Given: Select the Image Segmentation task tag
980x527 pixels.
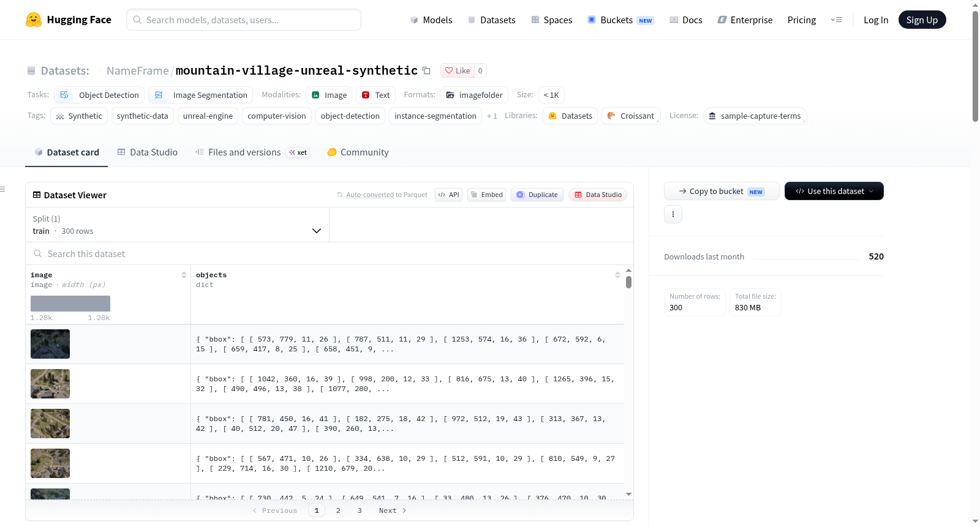Looking at the screenshot, I should coord(201,95).
